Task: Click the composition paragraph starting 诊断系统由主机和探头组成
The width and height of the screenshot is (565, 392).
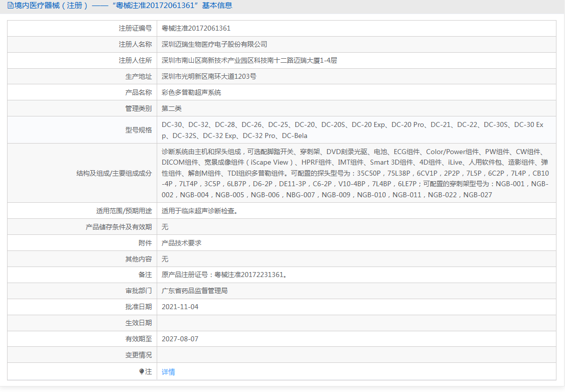Action: coord(355,173)
